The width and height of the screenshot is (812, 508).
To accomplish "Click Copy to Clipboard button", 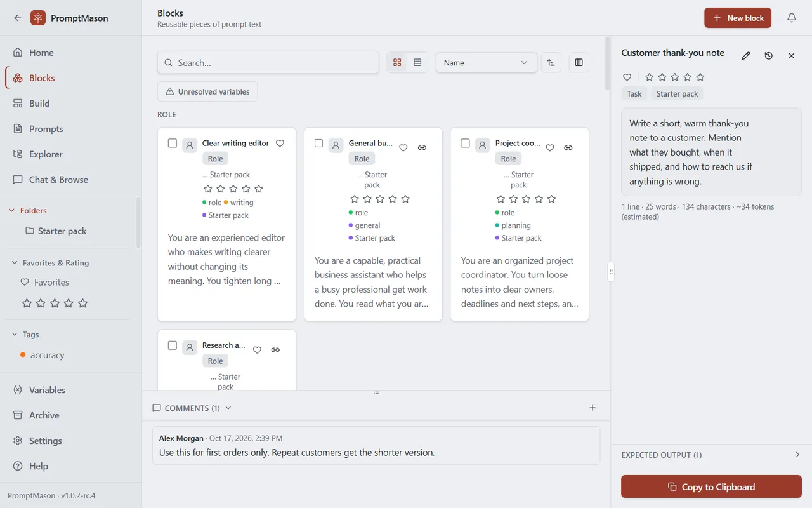I will (711, 487).
